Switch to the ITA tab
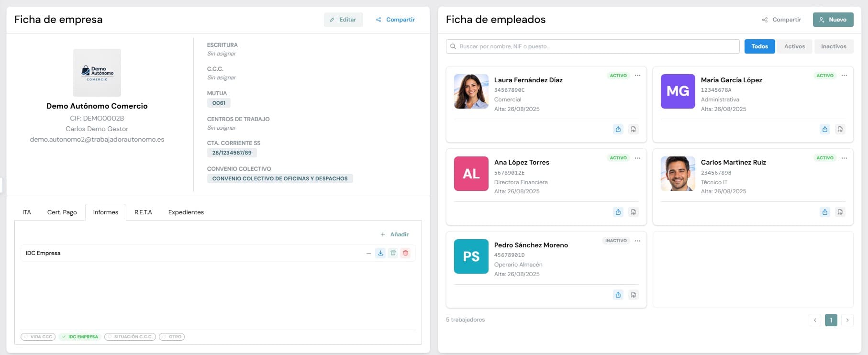 pos(27,212)
